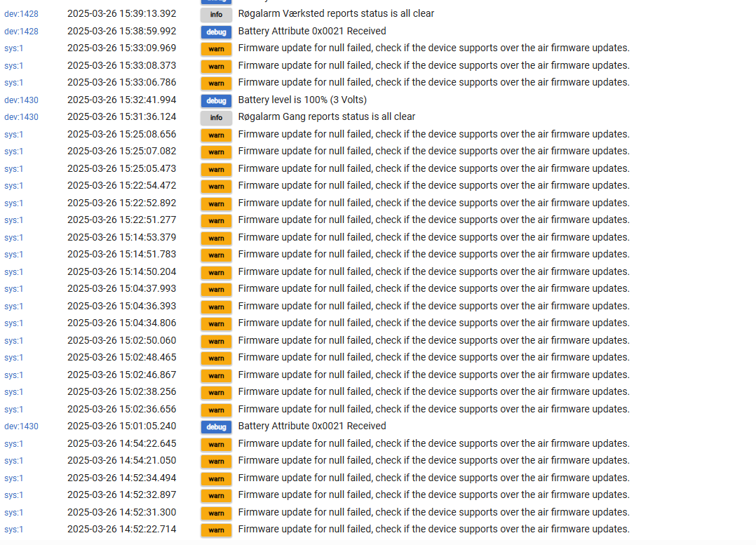Click the info badge on the Røgalarm Værksted row
756x545 pixels.
216,14
